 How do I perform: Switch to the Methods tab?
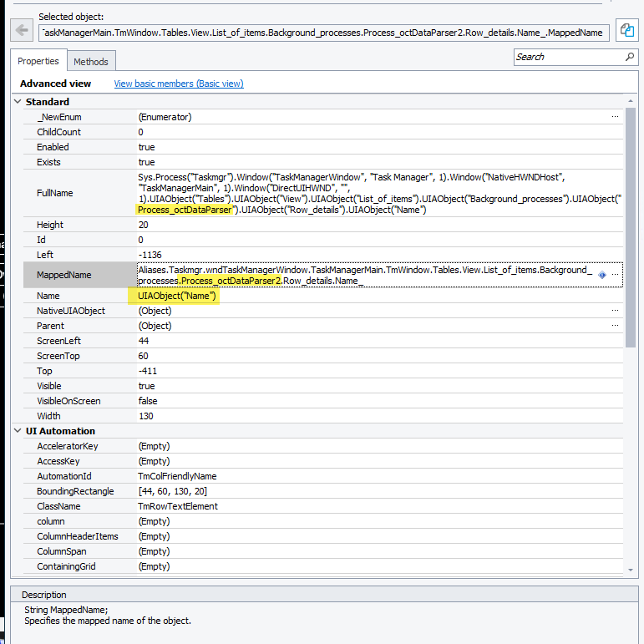[90, 62]
